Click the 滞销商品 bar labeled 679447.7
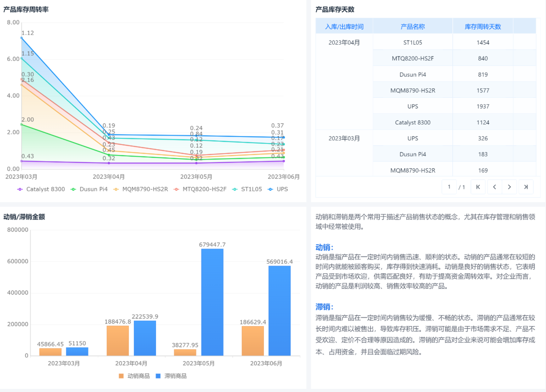 click(212, 302)
